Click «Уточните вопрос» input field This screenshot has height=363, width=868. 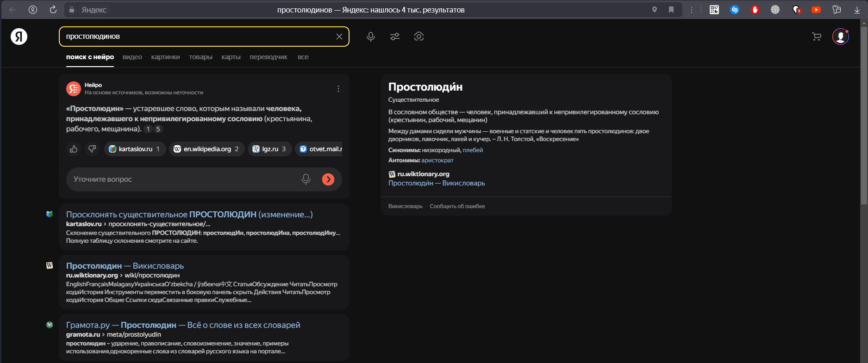click(x=185, y=179)
